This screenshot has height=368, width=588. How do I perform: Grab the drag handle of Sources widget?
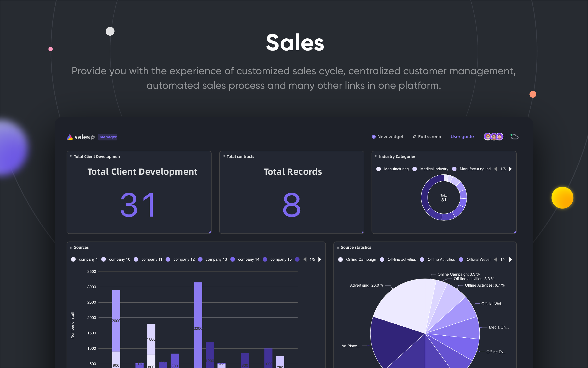click(71, 247)
